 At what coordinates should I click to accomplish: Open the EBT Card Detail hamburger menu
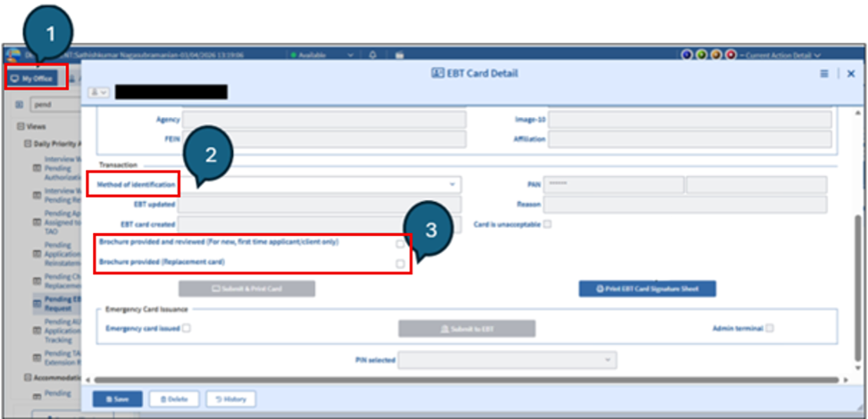pos(824,73)
